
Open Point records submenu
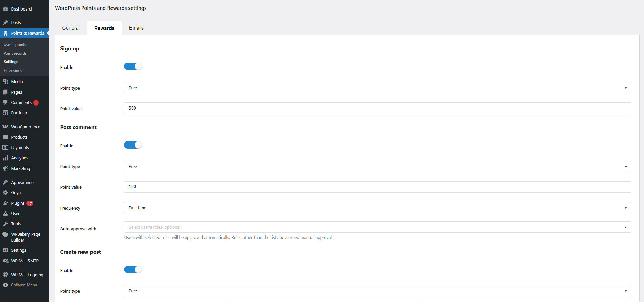pos(15,53)
